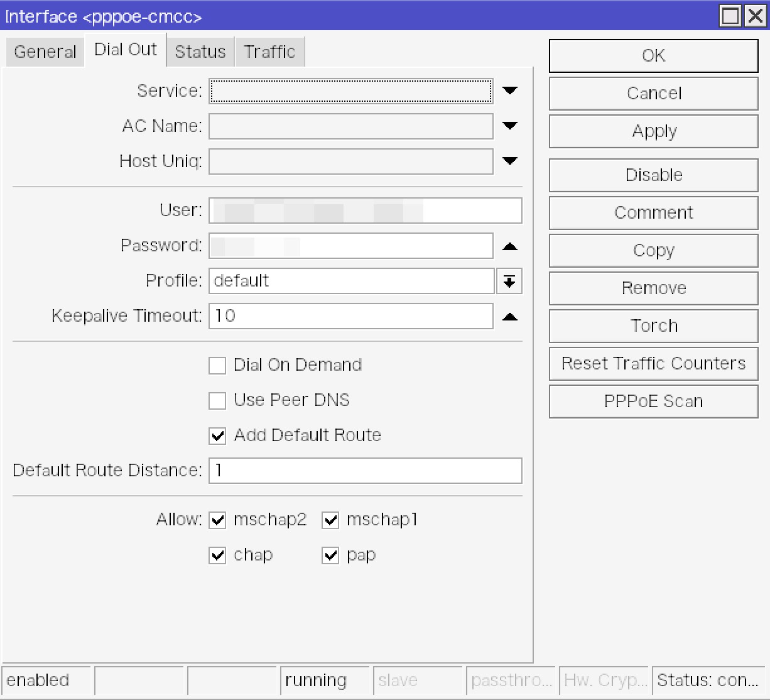Open the Status tab
Screen dimensions: 770x700
click(x=200, y=52)
